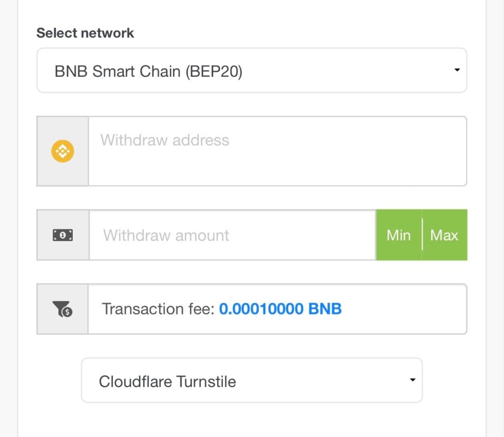Click empty space inside the Transaction fee box
The height and width of the screenshot is (437, 504).
(409, 309)
